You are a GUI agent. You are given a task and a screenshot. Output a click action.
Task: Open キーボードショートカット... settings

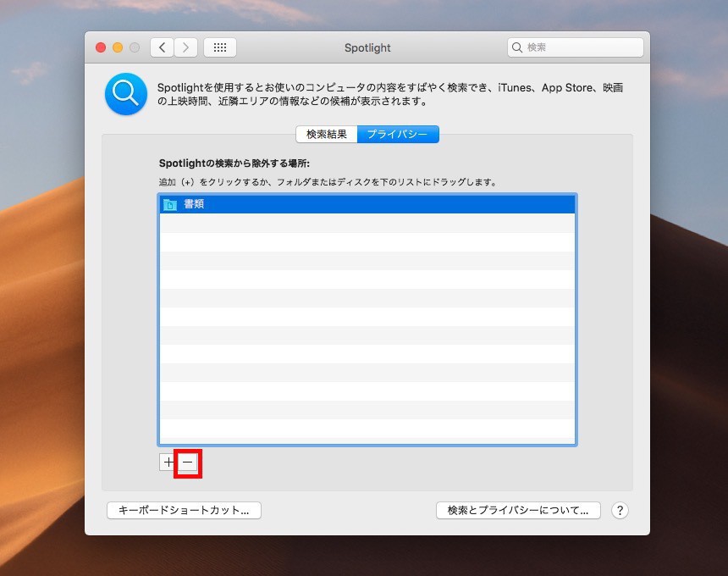click(x=184, y=511)
